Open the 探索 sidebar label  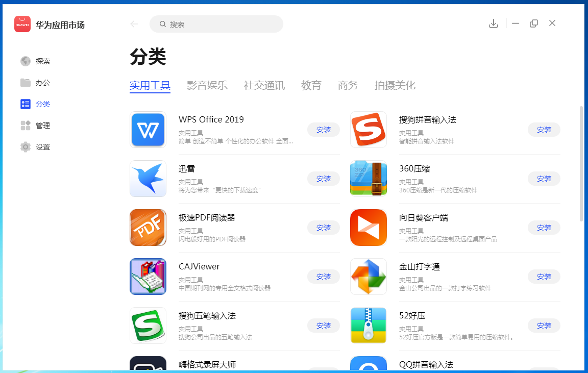pyautogui.click(x=43, y=61)
